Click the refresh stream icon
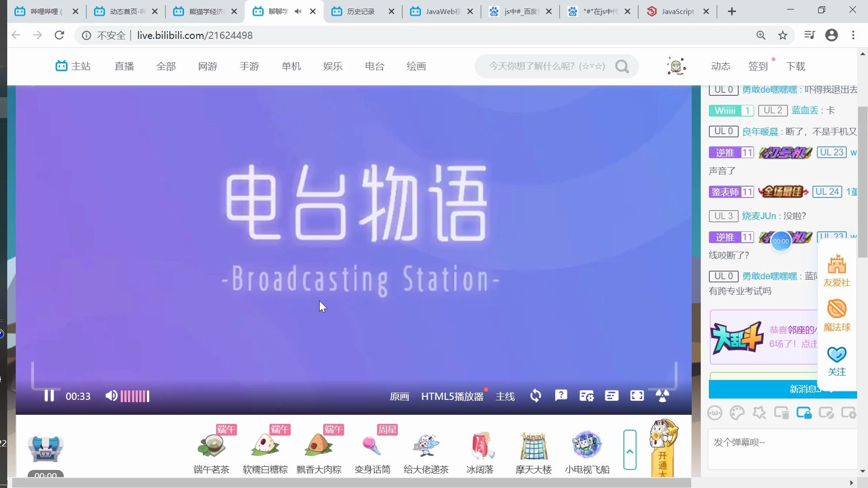The height and width of the screenshot is (488, 868). (x=536, y=396)
